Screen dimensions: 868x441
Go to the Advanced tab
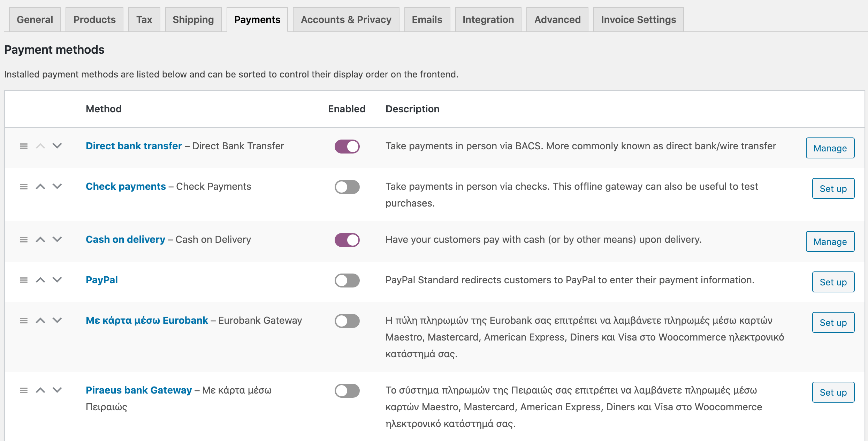[557, 20]
